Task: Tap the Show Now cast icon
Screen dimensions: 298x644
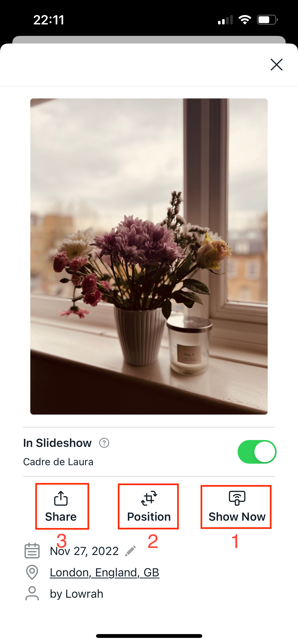Action: pyautogui.click(x=237, y=498)
